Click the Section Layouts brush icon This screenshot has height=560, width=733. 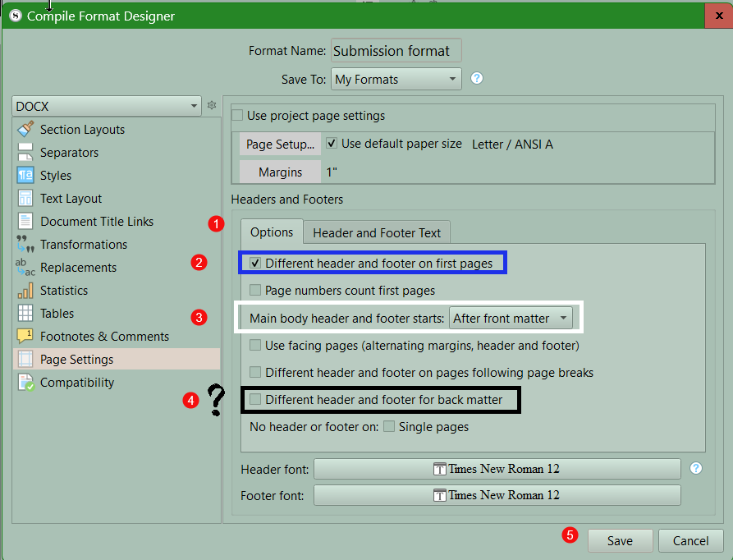click(x=25, y=129)
